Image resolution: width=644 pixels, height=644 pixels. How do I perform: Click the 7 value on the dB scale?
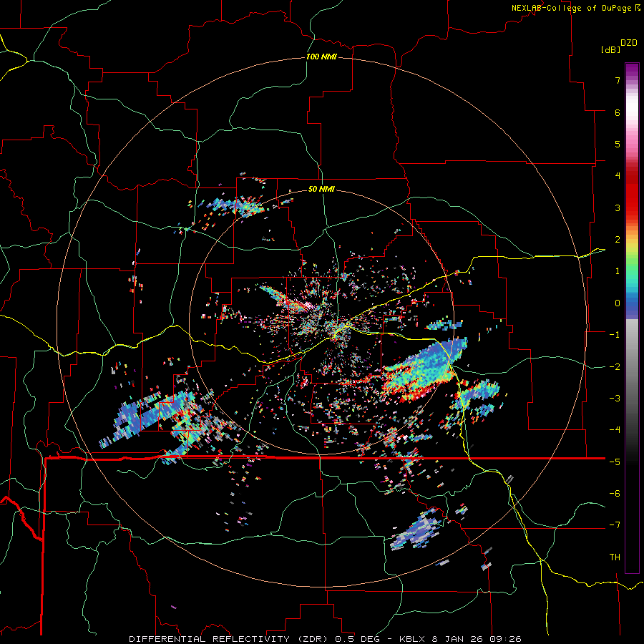pyautogui.click(x=618, y=80)
